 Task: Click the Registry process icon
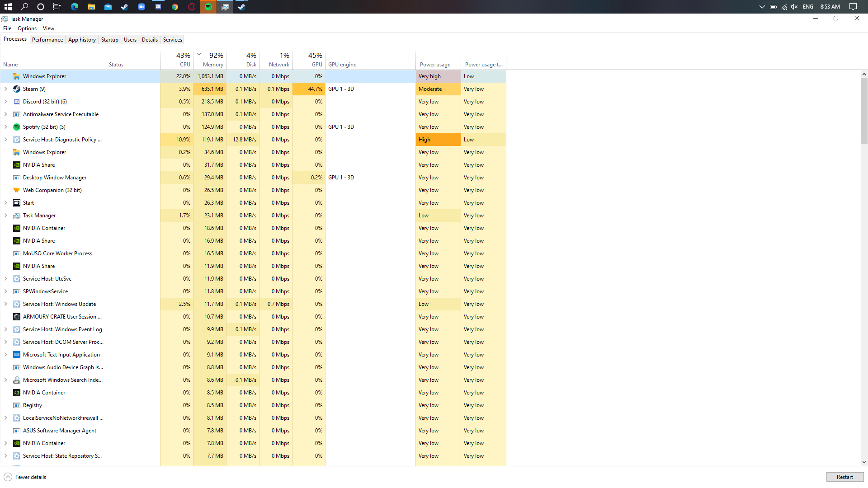point(17,405)
